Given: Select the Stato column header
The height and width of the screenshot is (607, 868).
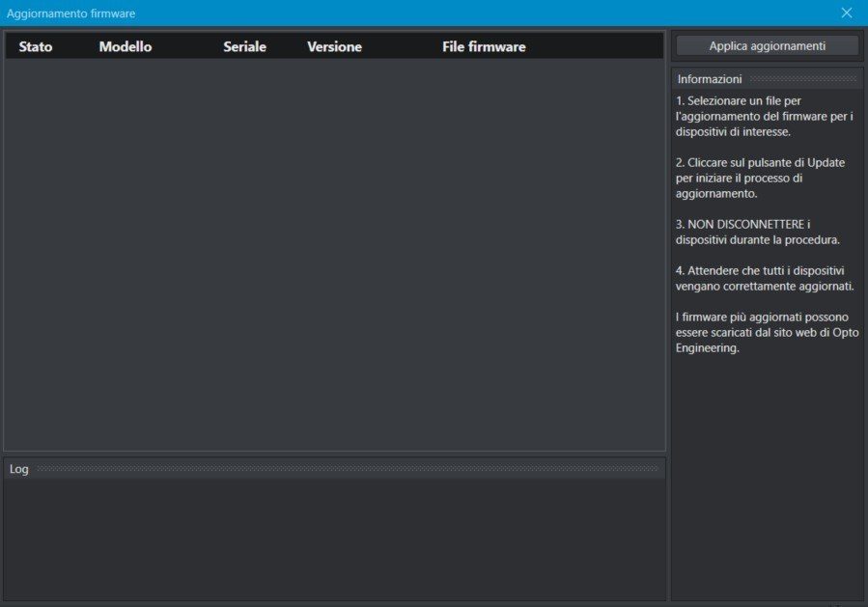Looking at the screenshot, I should coord(36,46).
